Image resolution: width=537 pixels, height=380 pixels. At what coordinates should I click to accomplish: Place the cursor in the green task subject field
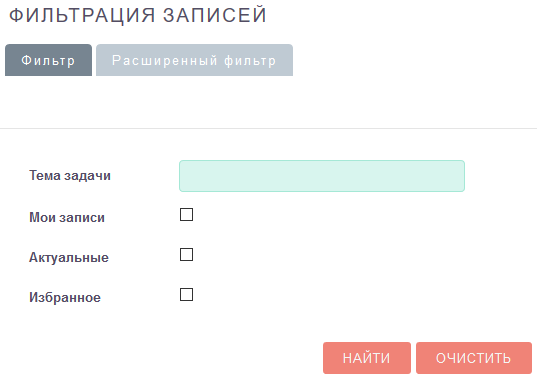(322, 176)
